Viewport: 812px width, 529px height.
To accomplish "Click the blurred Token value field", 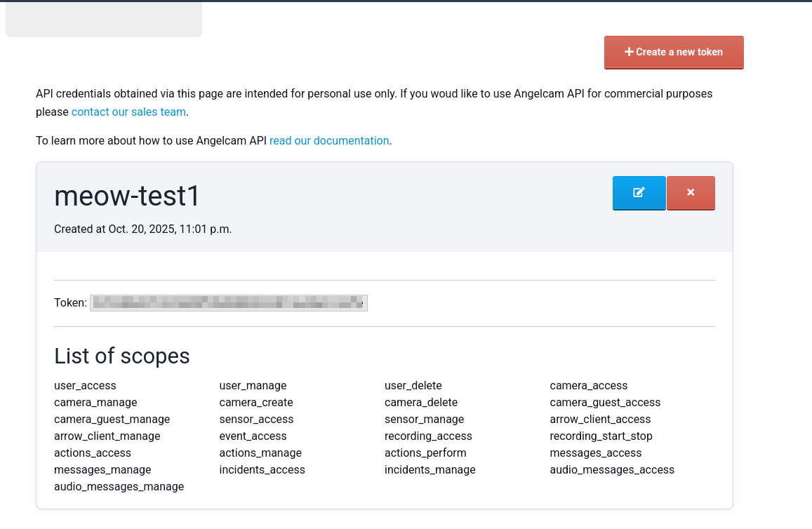I will (x=229, y=303).
